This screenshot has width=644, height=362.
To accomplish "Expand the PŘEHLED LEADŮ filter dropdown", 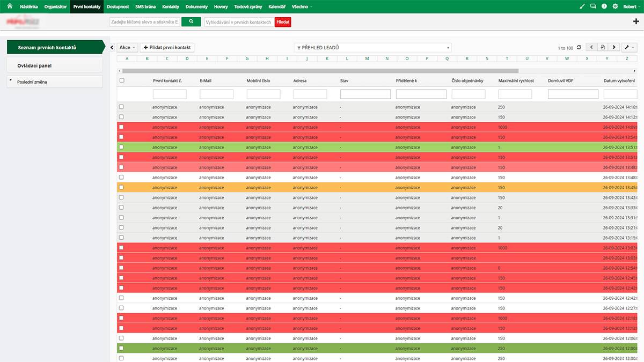I will pos(372,48).
